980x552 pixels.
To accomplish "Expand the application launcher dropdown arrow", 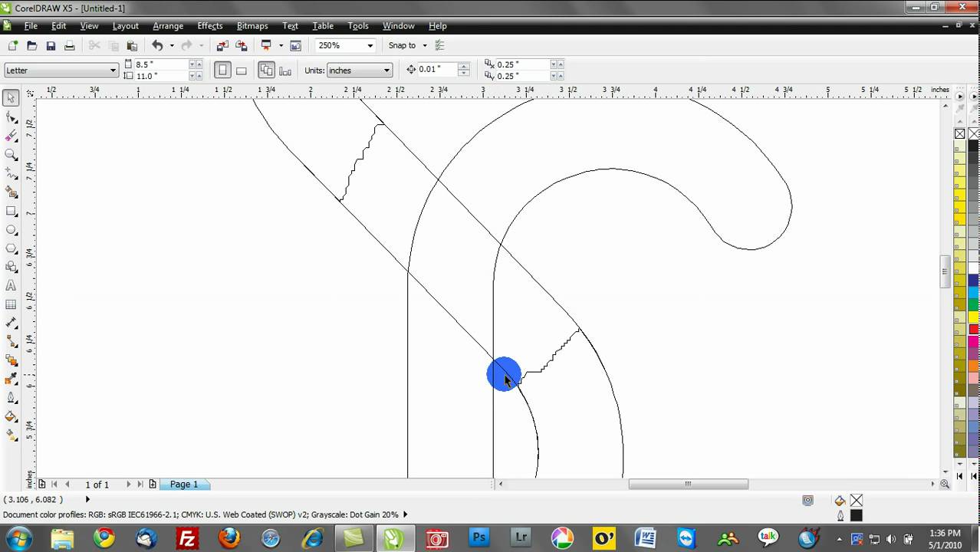I will (x=281, y=46).
